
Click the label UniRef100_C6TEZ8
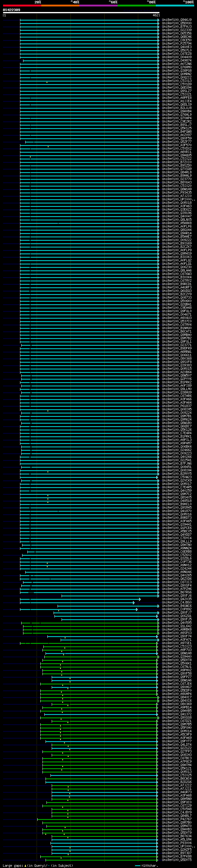(177, 54)
